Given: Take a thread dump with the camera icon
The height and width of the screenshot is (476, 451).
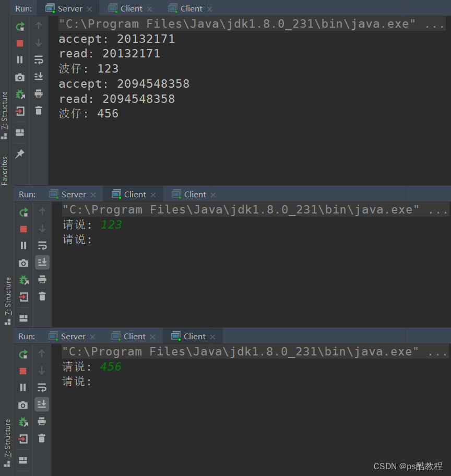Looking at the screenshot, I should [20, 77].
